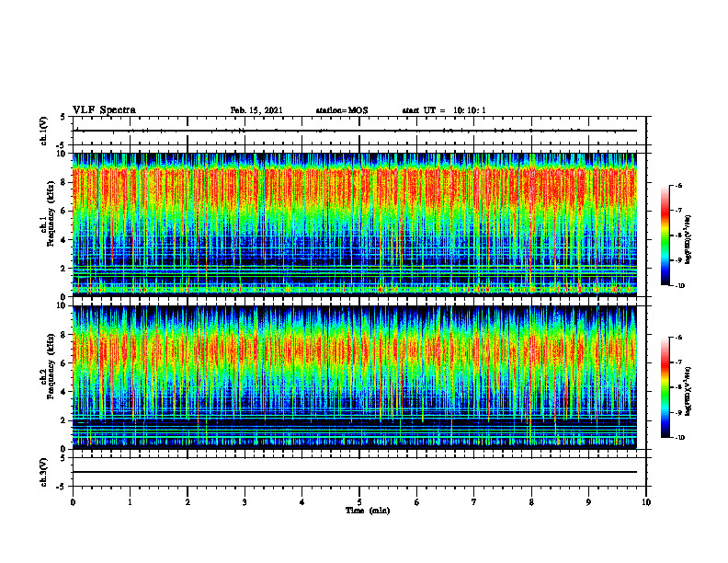Click the ch.2 spectrogram color bar
The image size is (728, 563).
665,387
